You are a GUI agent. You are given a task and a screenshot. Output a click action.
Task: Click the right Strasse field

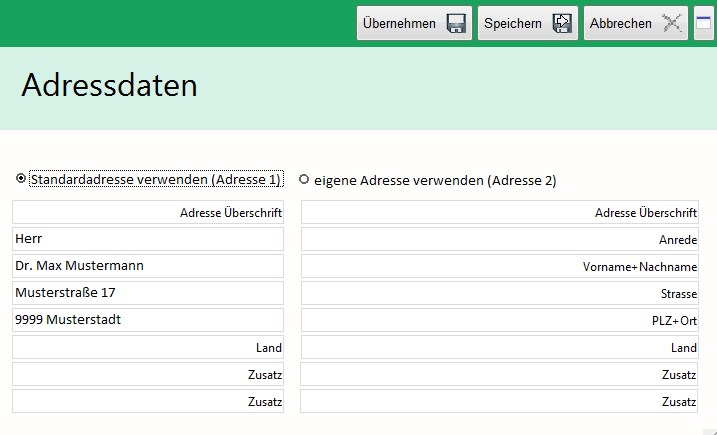pos(499,293)
